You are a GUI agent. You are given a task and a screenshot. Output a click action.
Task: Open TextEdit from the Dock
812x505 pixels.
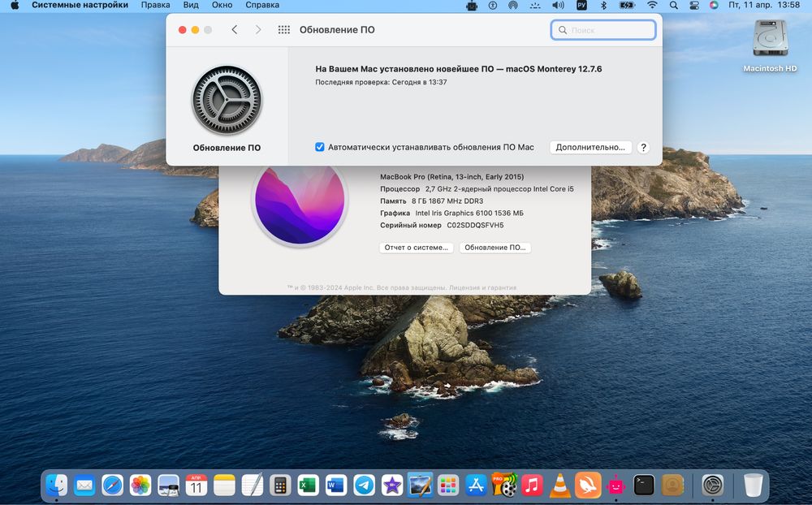point(253,486)
